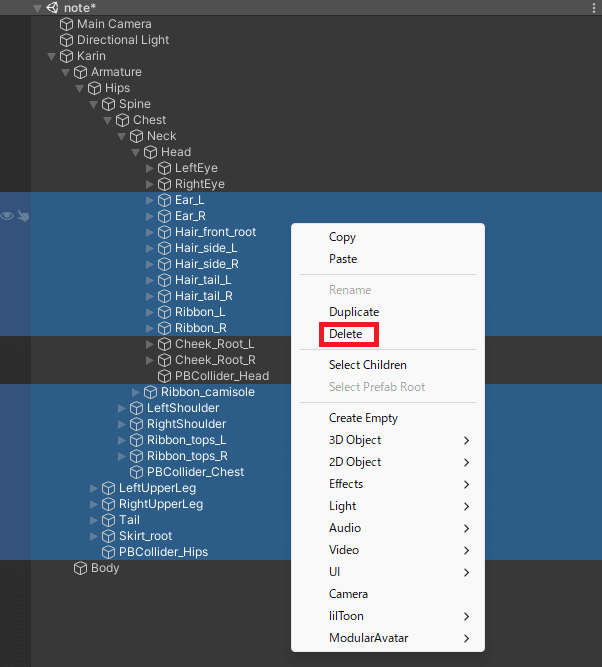Click the cube icon next to Armature
This screenshot has height=667, width=602.
[x=80, y=72]
